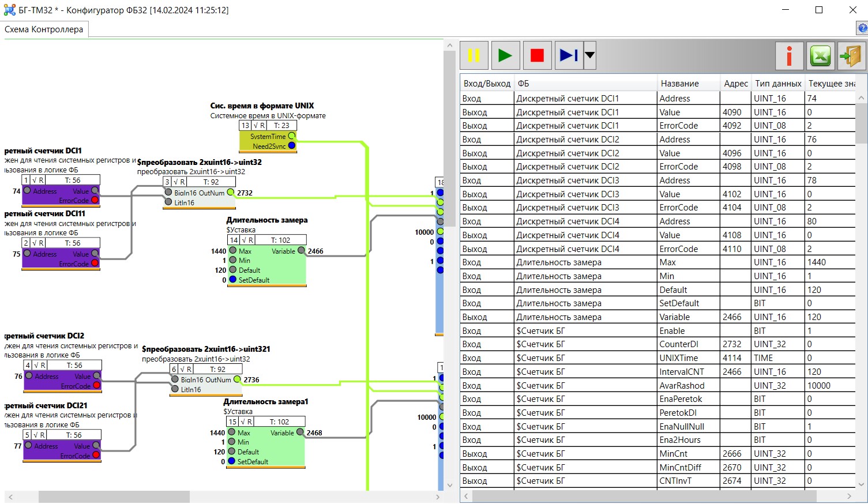
Task: Toggle the √ R box on block 14
Action: pyautogui.click(x=247, y=240)
